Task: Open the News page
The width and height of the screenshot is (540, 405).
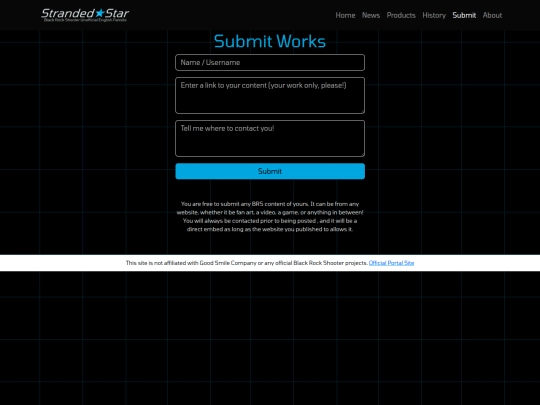Action: point(371,15)
